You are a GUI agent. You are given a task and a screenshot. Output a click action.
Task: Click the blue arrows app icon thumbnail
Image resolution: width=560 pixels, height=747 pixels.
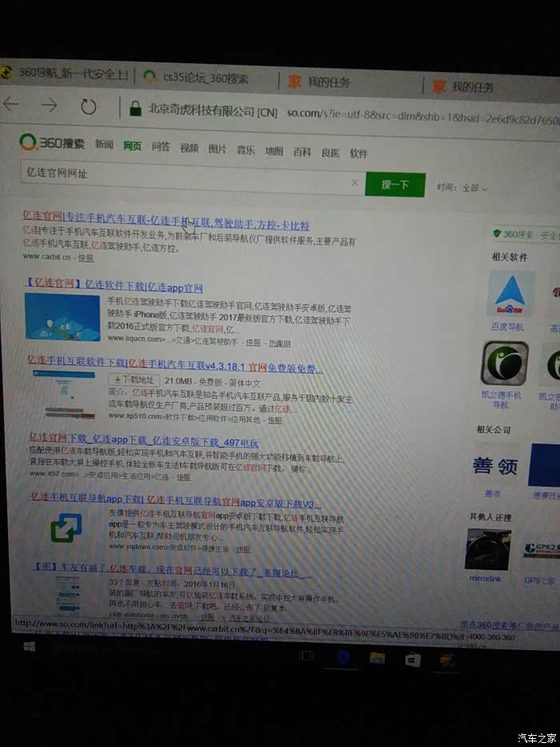coord(66,528)
